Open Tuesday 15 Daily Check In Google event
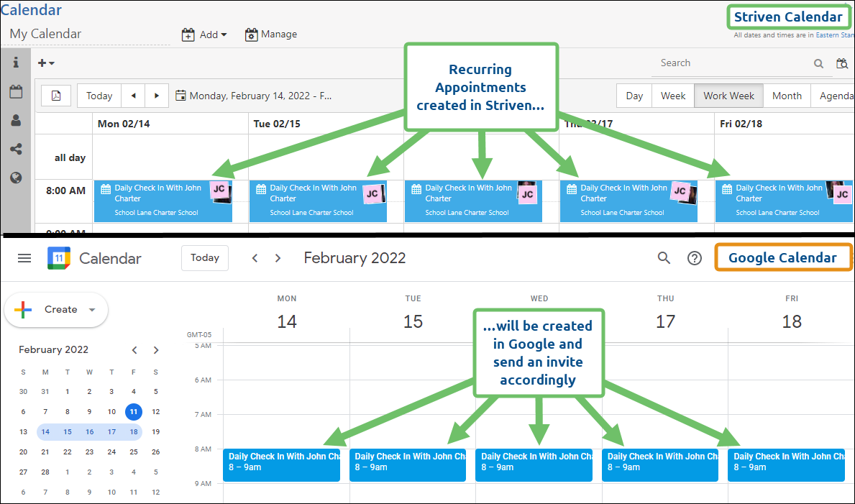The width and height of the screenshot is (855, 504). click(x=408, y=465)
